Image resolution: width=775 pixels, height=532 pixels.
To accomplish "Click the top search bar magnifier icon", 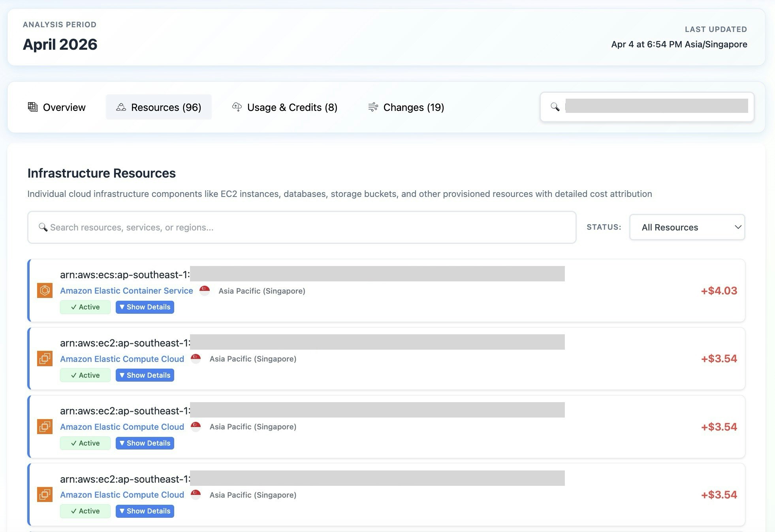I will [555, 107].
